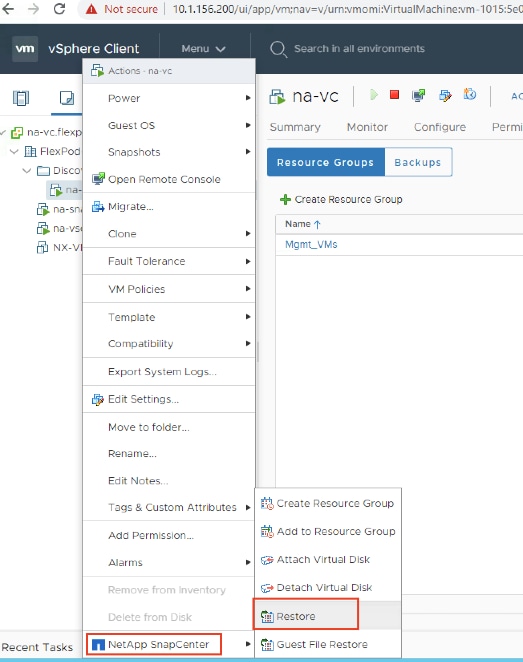Open the Mgmt_VMs resource group link
The height and width of the screenshot is (662, 523).
[311, 244]
